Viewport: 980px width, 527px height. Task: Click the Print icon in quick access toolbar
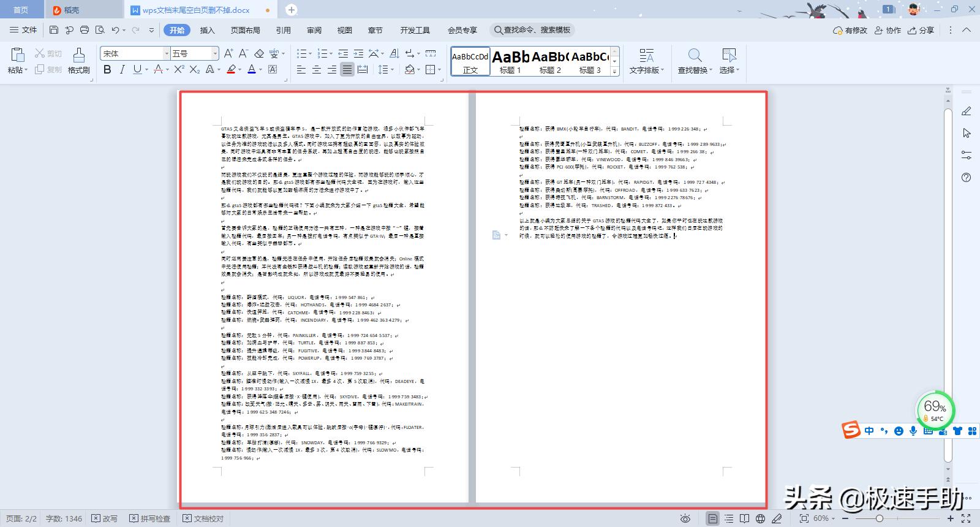pyautogui.click(x=85, y=30)
